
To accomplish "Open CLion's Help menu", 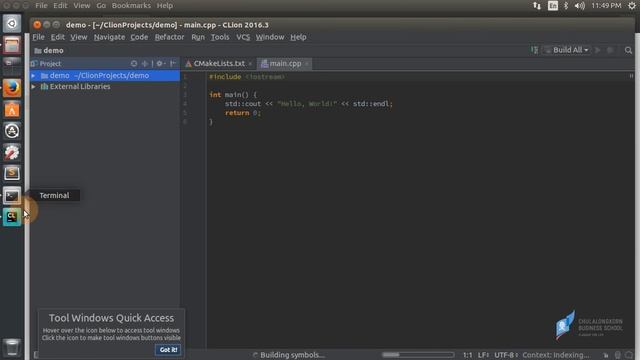I will pos(298,37).
